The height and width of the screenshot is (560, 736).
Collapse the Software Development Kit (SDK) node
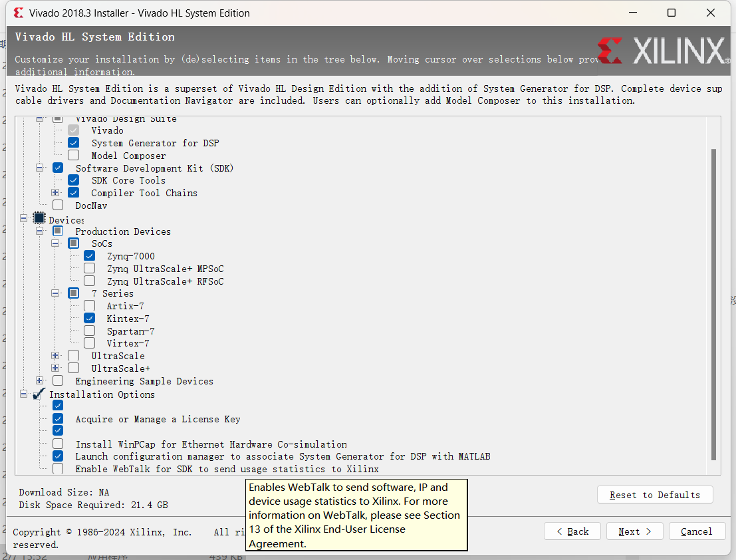tap(39, 168)
